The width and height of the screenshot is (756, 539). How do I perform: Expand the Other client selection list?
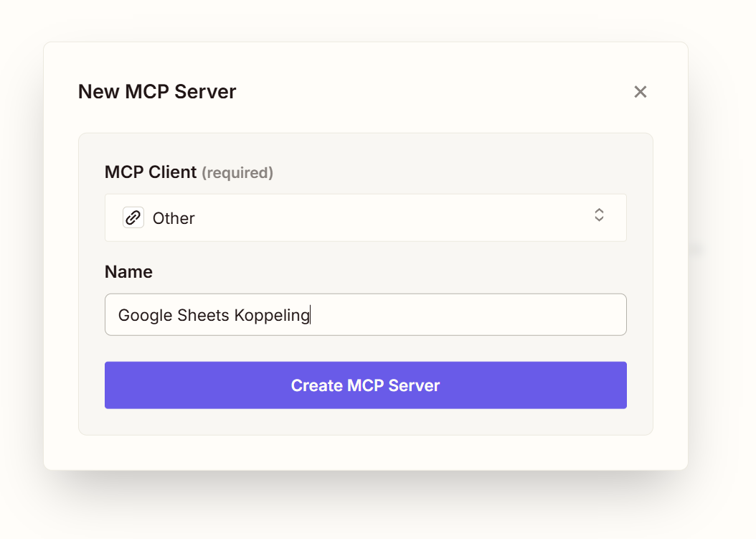pyautogui.click(x=366, y=217)
